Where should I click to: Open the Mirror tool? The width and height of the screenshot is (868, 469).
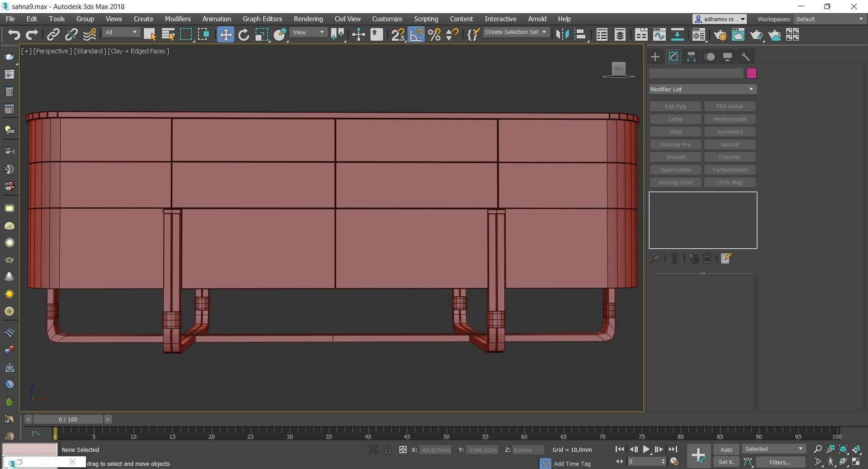(x=562, y=35)
